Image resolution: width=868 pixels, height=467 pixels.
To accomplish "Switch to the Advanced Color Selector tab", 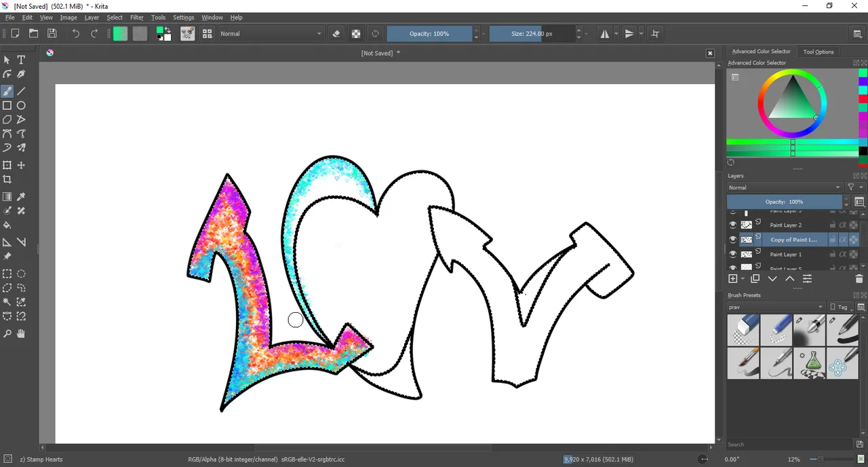I will (x=761, y=52).
